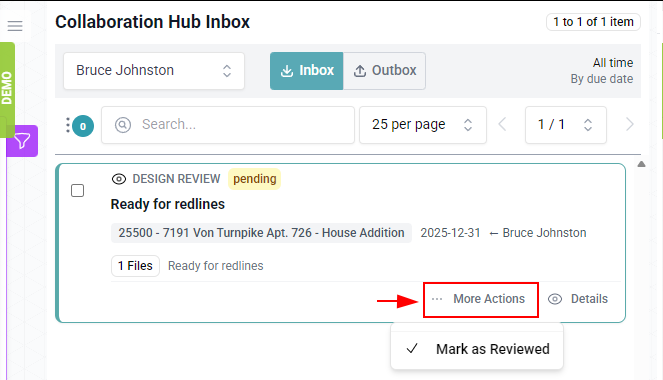Image resolution: width=663 pixels, height=380 pixels.
Task: Open the hamburger navigation menu
Action: coord(15,26)
